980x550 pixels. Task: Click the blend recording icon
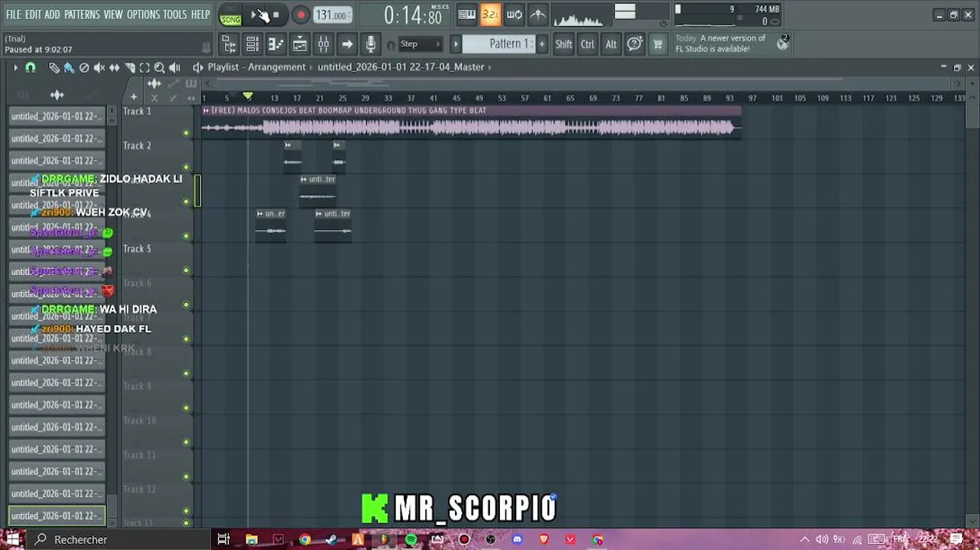coord(538,15)
